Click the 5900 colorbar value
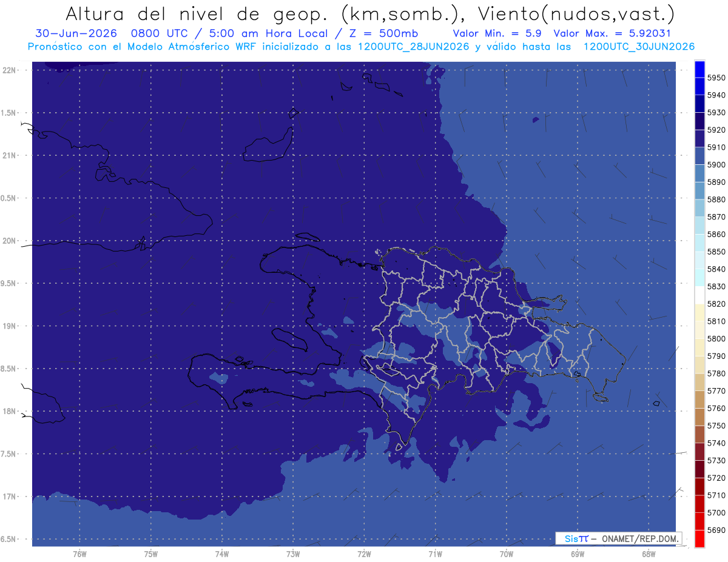The image size is (728, 562). tap(716, 165)
